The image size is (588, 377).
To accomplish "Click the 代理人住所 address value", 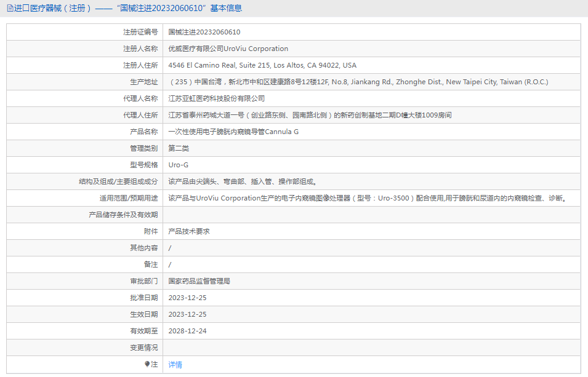I will coord(310,115).
